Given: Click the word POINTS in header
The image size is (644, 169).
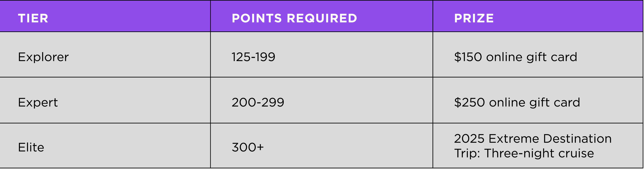Looking at the screenshot, I should 257,18.
